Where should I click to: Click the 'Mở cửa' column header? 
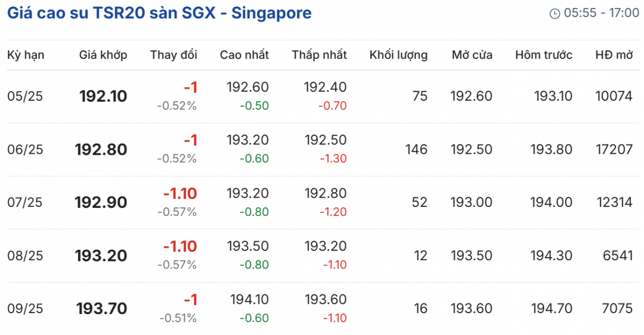[x=472, y=55]
